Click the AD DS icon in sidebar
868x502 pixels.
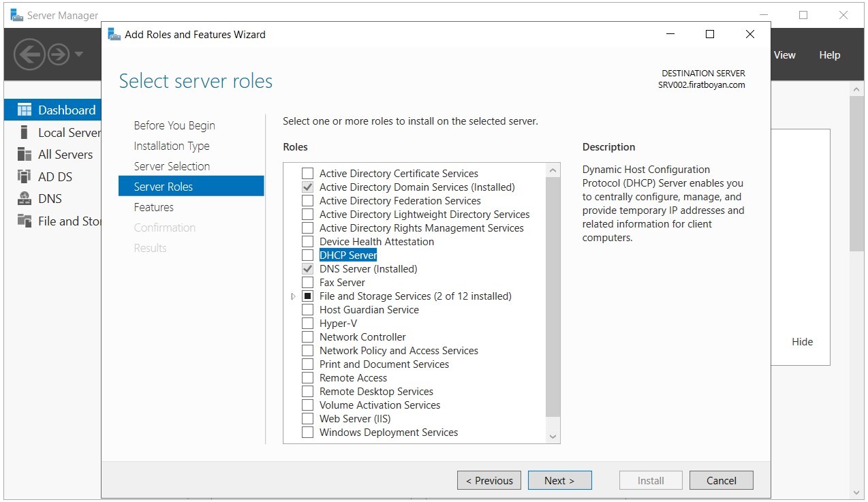[x=25, y=176]
